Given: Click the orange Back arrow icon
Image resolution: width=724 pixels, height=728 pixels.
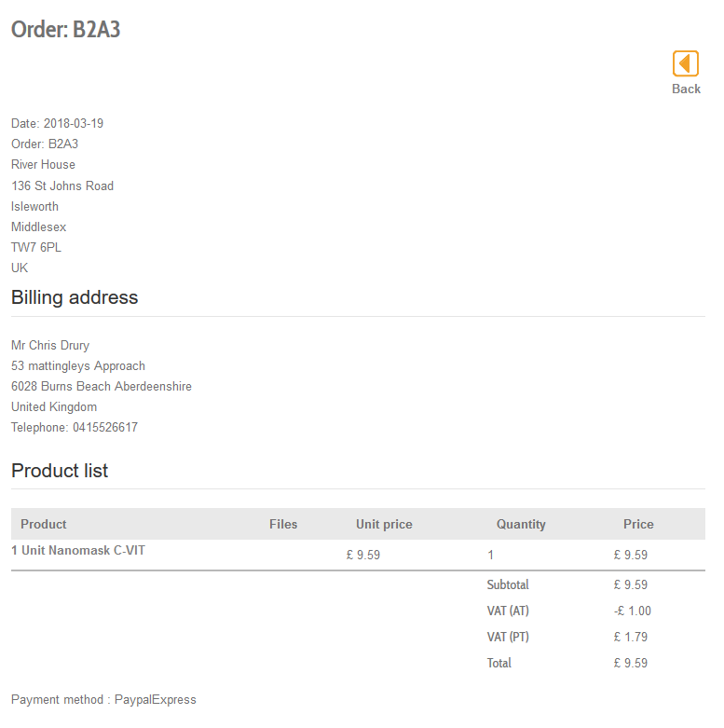Looking at the screenshot, I should tap(686, 63).
